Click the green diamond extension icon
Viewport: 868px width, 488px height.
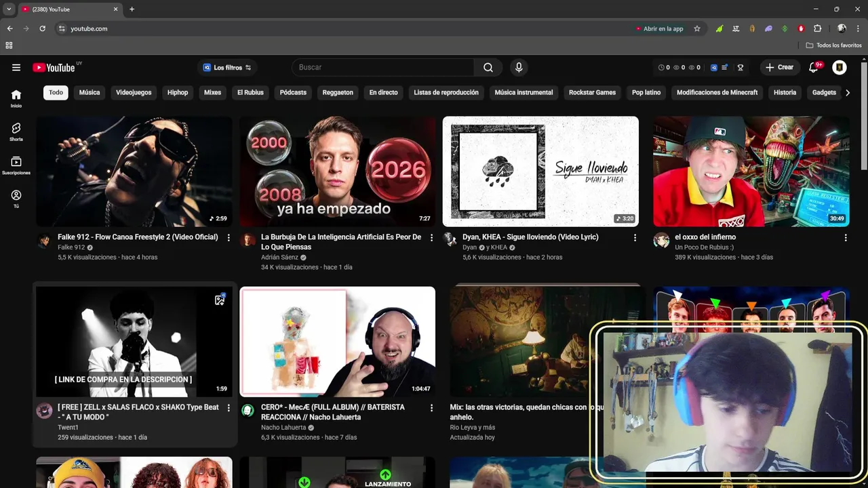click(785, 28)
